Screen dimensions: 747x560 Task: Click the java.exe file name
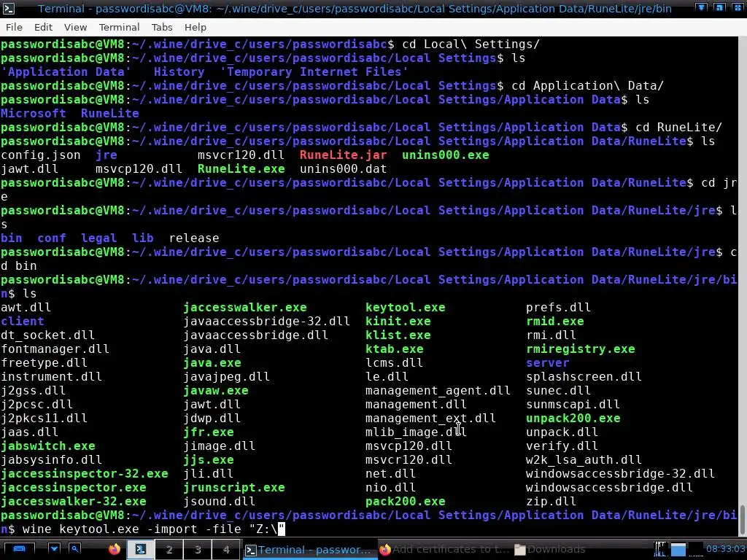(x=212, y=363)
